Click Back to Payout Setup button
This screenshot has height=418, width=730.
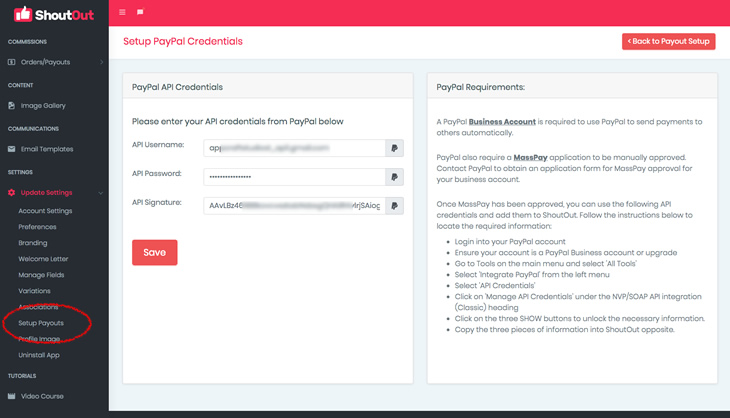coord(669,41)
